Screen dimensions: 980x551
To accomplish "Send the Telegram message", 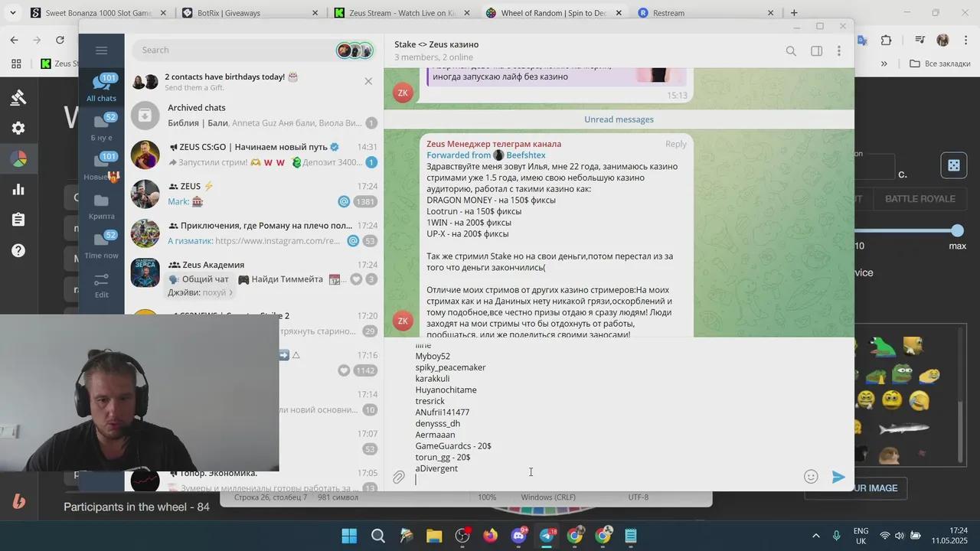I will point(838,477).
